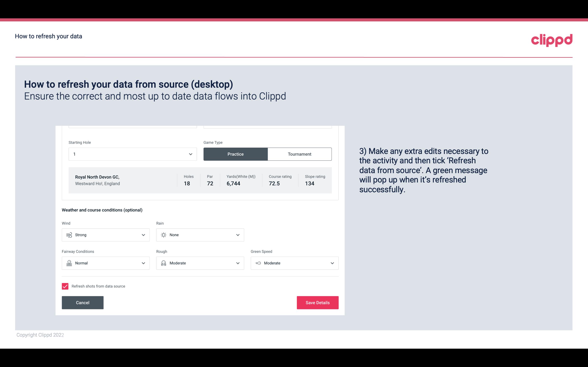Image resolution: width=588 pixels, height=367 pixels.
Task: Click the fairway conditions icon
Action: (69, 263)
